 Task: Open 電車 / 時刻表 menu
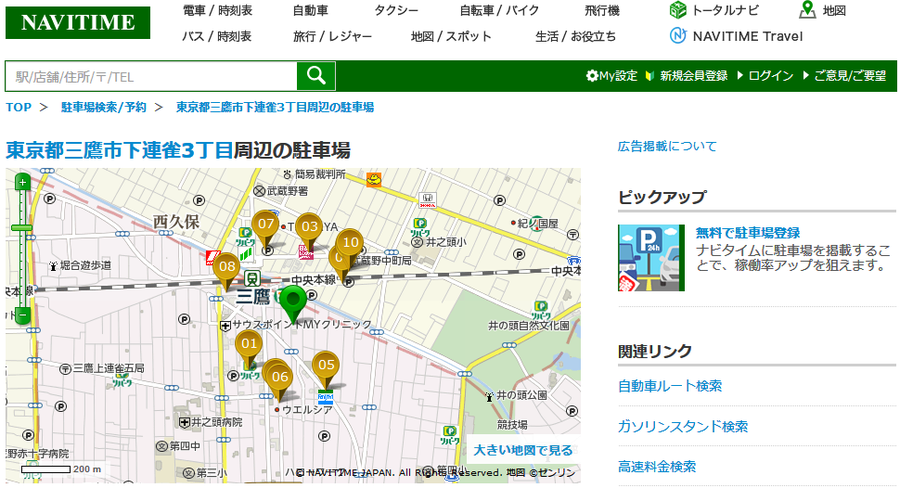pyautogui.click(x=217, y=10)
